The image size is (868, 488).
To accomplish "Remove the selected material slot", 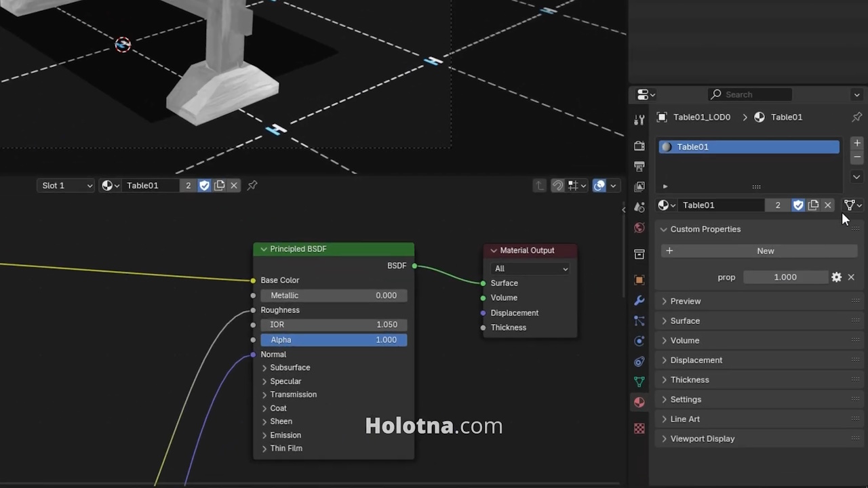I will click(x=857, y=157).
